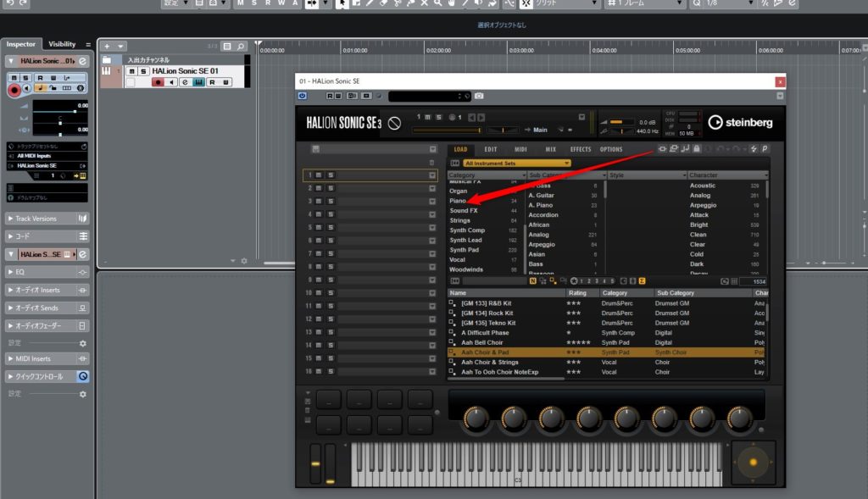
Task: Click the Quick Controls blue dial icon
Action: (x=82, y=377)
